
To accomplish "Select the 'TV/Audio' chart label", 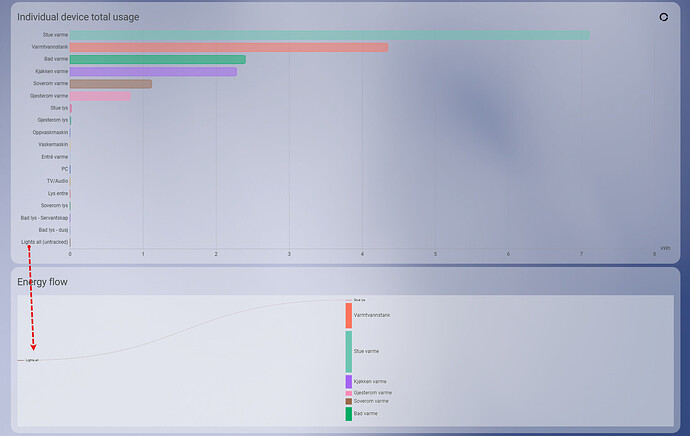I will (x=58, y=181).
